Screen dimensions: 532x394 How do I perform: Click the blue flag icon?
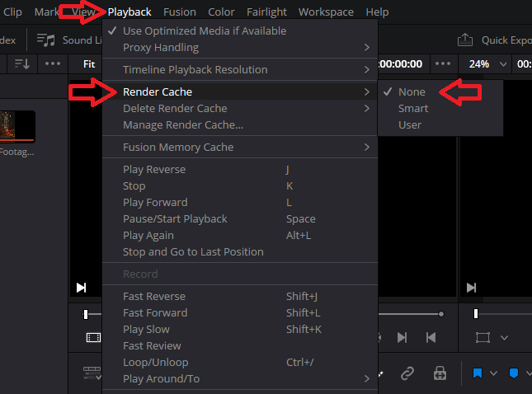pyautogui.click(x=477, y=373)
